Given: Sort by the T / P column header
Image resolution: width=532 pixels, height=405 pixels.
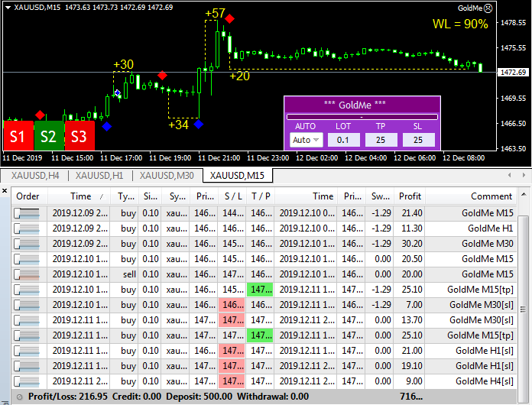Looking at the screenshot, I should click(x=261, y=196).
